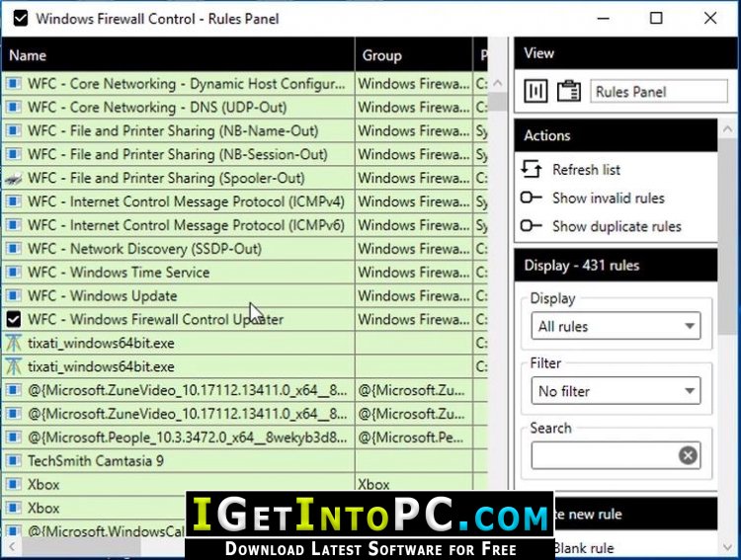Click the Group cell of the Microsoft.People rule
Screen dimensions: 741x560
pos(414,438)
